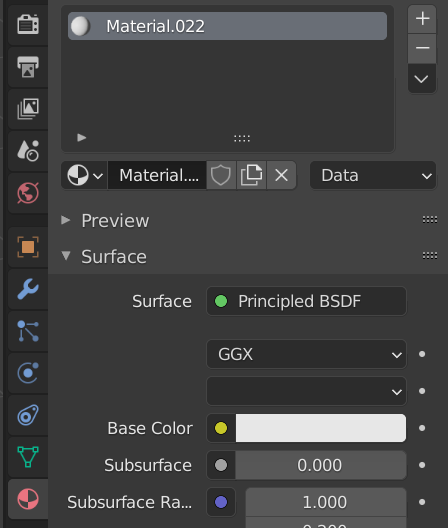Edit the material name field
This screenshot has height=528, width=448.
click(157, 175)
